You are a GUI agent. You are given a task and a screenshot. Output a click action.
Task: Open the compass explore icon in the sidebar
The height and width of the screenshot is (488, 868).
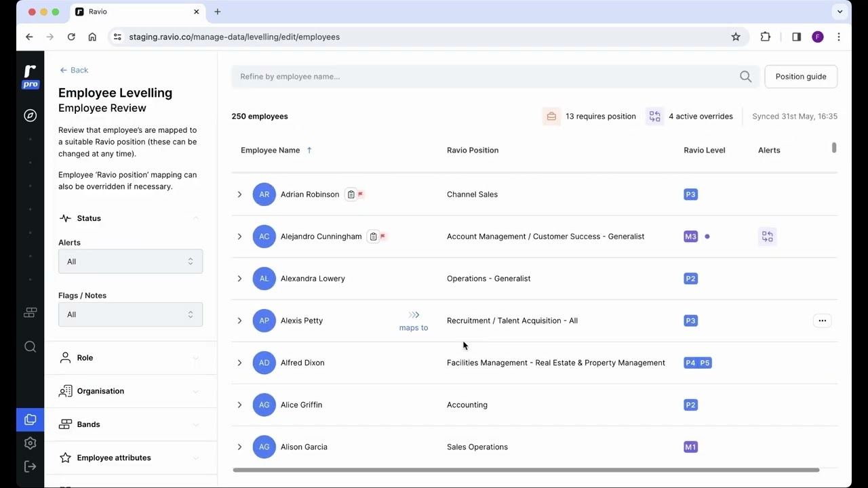(30, 116)
